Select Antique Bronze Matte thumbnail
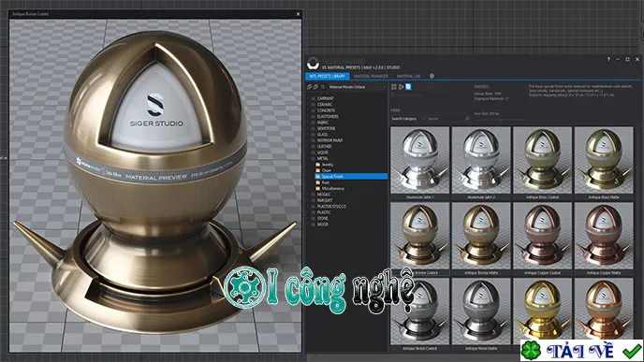This screenshot has height=362, width=644. [x=481, y=236]
